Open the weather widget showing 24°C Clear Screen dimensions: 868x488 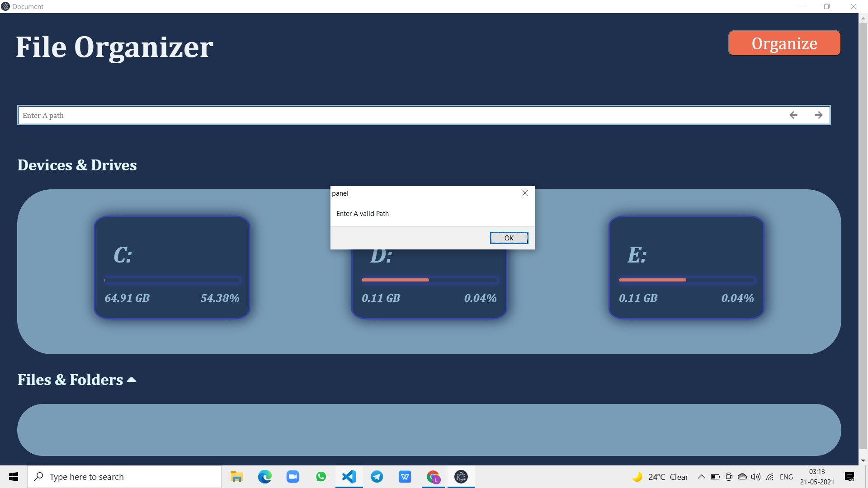click(660, 477)
